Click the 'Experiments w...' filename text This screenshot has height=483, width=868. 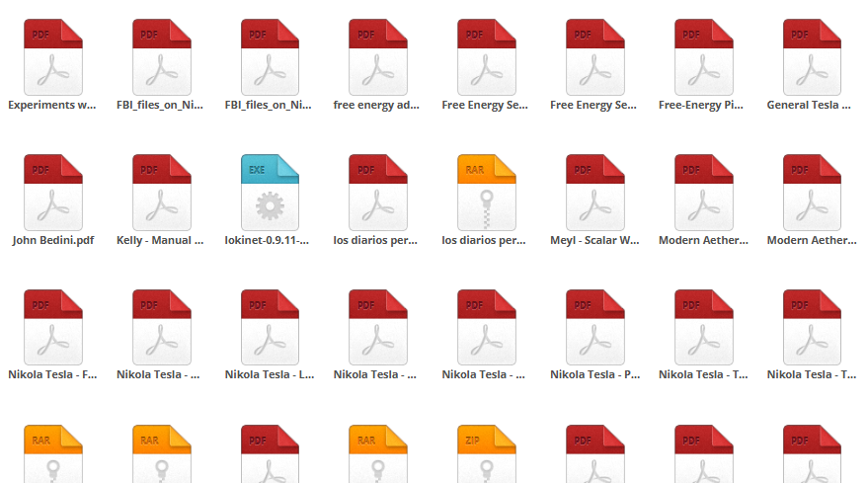52,105
